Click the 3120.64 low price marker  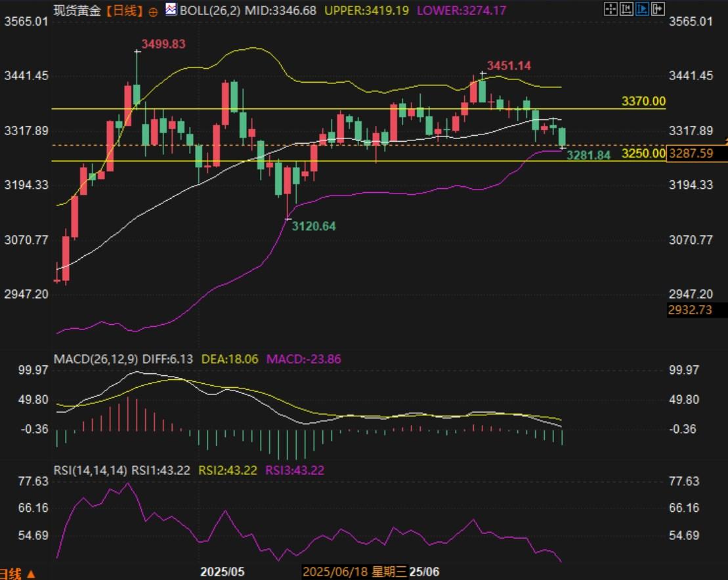(x=314, y=226)
